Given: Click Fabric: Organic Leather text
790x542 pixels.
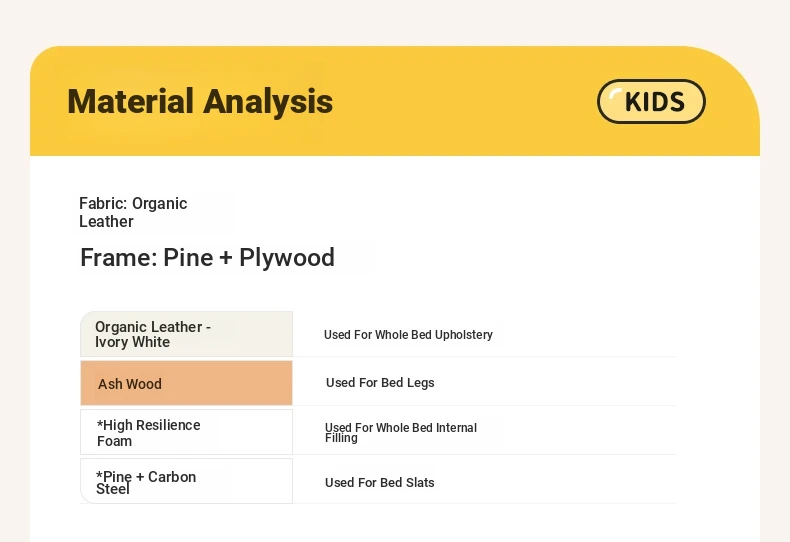Looking at the screenshot, I should point(133,212).
